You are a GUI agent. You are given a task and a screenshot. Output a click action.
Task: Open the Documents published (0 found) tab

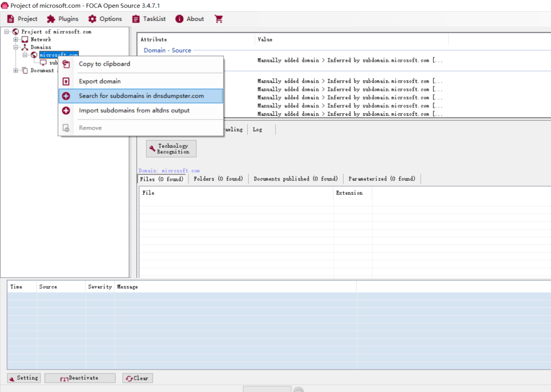click(x=295, y=179)
